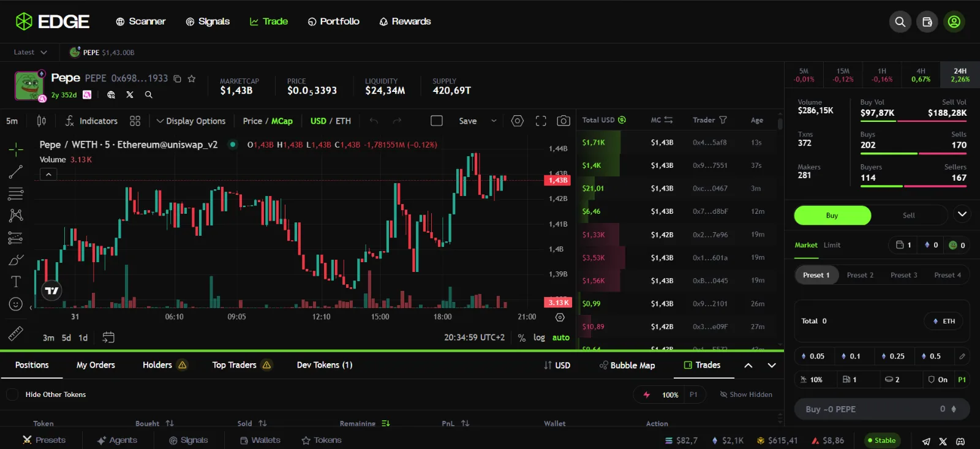
Task: Open the emoji icons tool
Action: click(16, 304)
